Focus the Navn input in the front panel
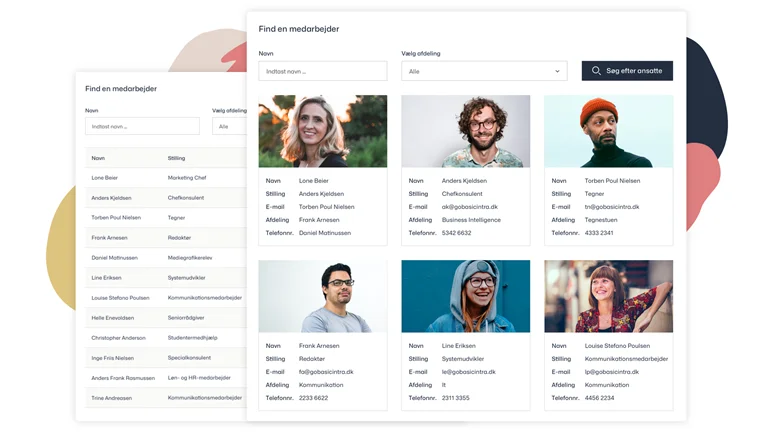 click(323, 71)
